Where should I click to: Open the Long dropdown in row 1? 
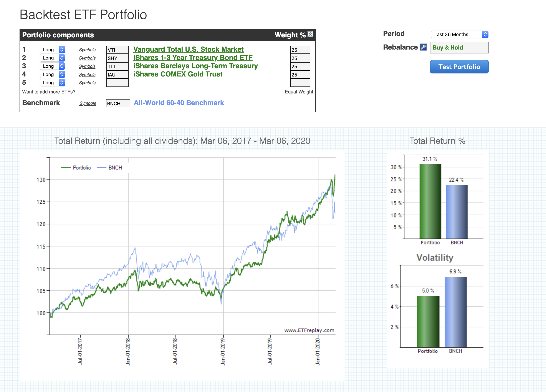[52, 50]
